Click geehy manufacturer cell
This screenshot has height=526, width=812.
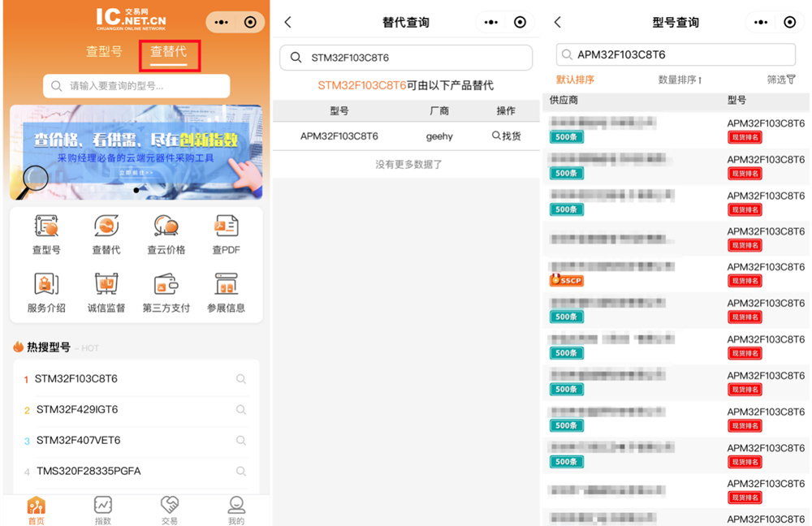439,136
